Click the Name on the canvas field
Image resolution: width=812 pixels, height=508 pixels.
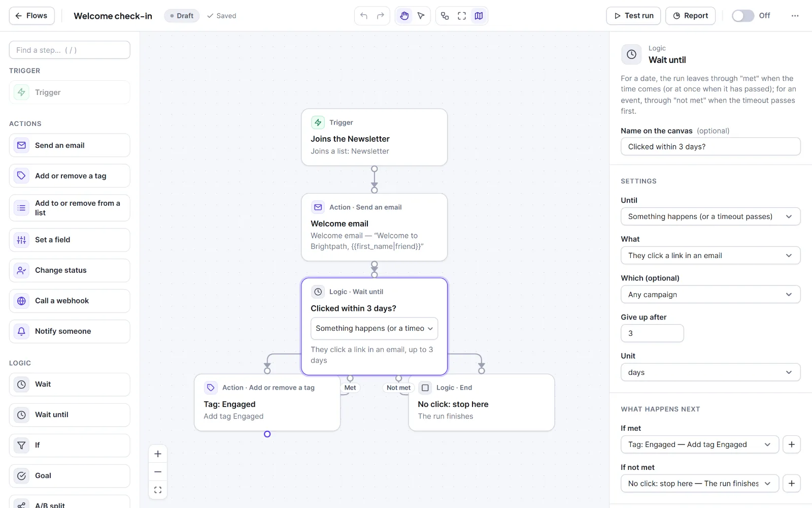coord(710,147)
